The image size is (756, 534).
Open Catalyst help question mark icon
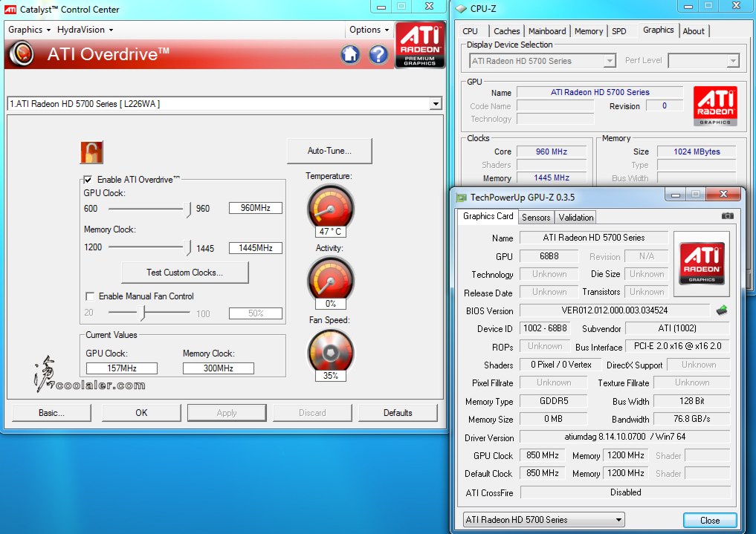point(378,54)
